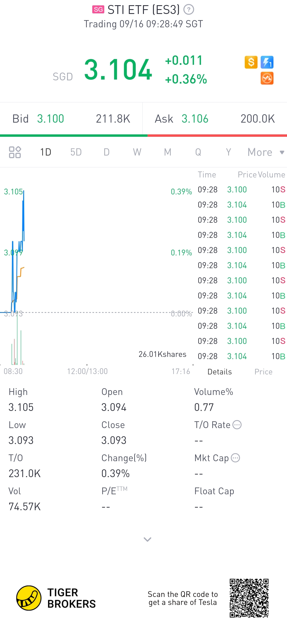Open the chart layout grid icon

coord(15,152)
